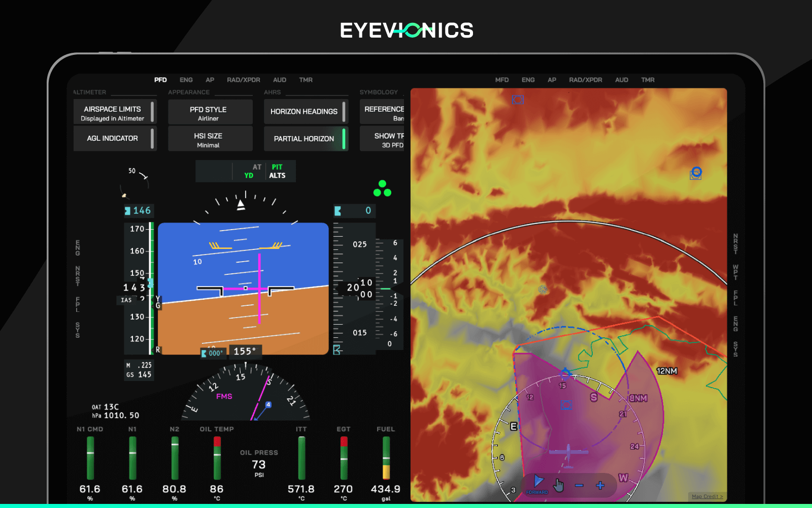Set map orientation with the Forward arrow icon

538,484
